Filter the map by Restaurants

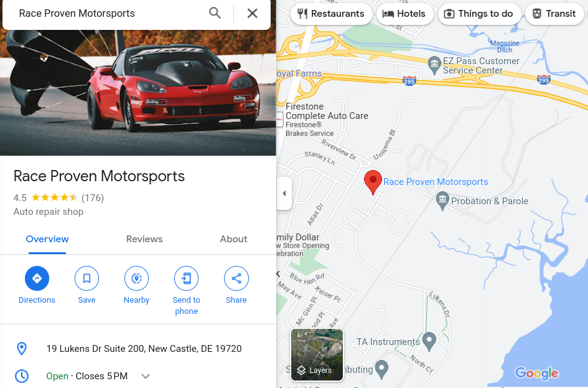click(x=331, y=14)
